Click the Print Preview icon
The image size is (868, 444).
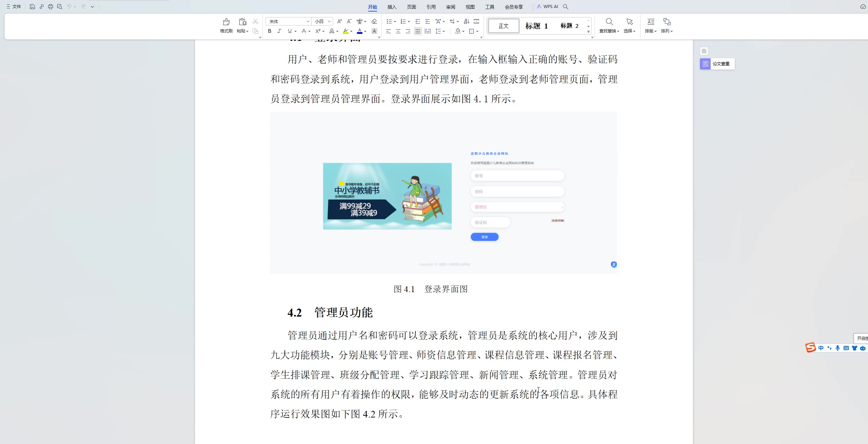pos(60,7)
